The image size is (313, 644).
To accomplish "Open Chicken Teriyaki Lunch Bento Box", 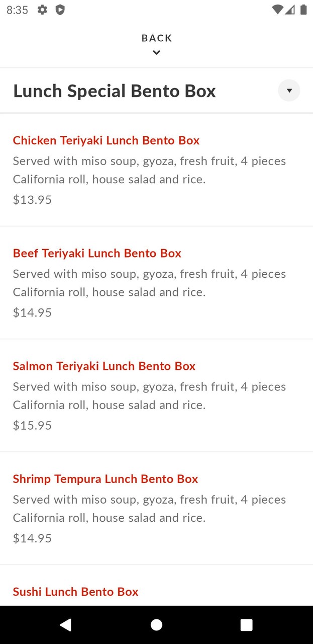I will tap(106, 140).
